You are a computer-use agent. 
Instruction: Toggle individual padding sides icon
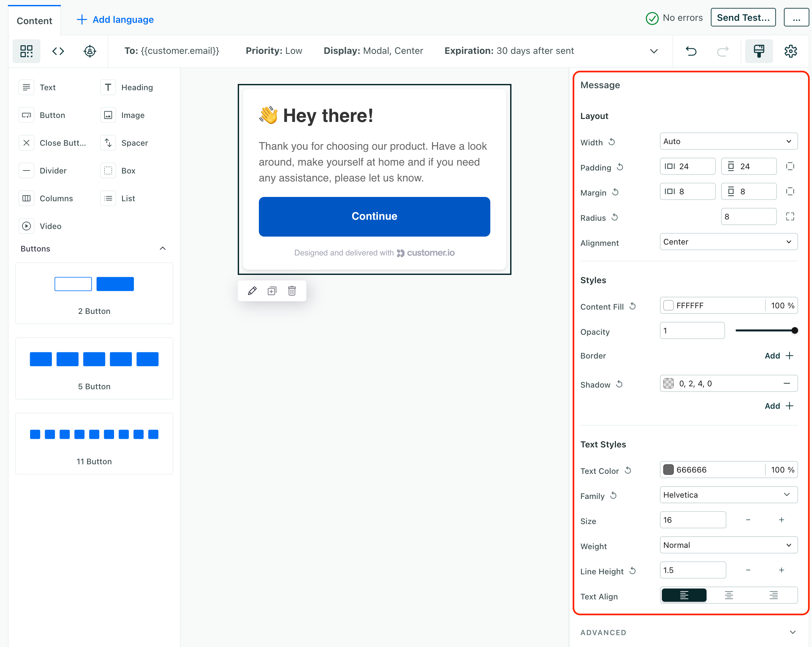pos(790,166)
